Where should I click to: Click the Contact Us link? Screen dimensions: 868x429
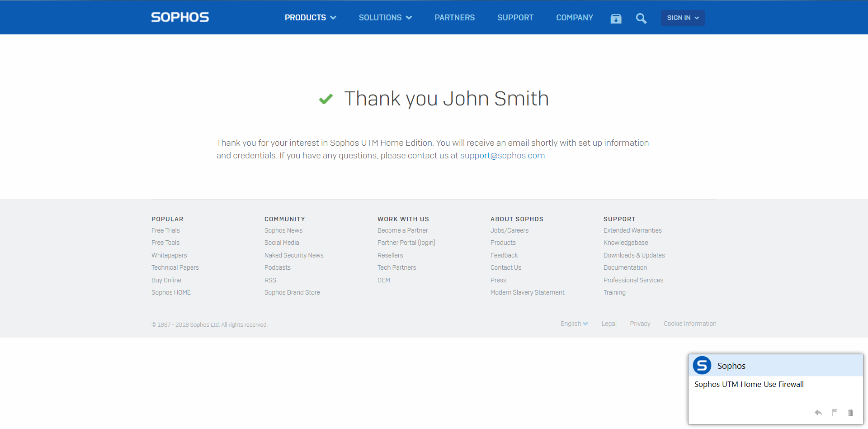coord(506,267)
